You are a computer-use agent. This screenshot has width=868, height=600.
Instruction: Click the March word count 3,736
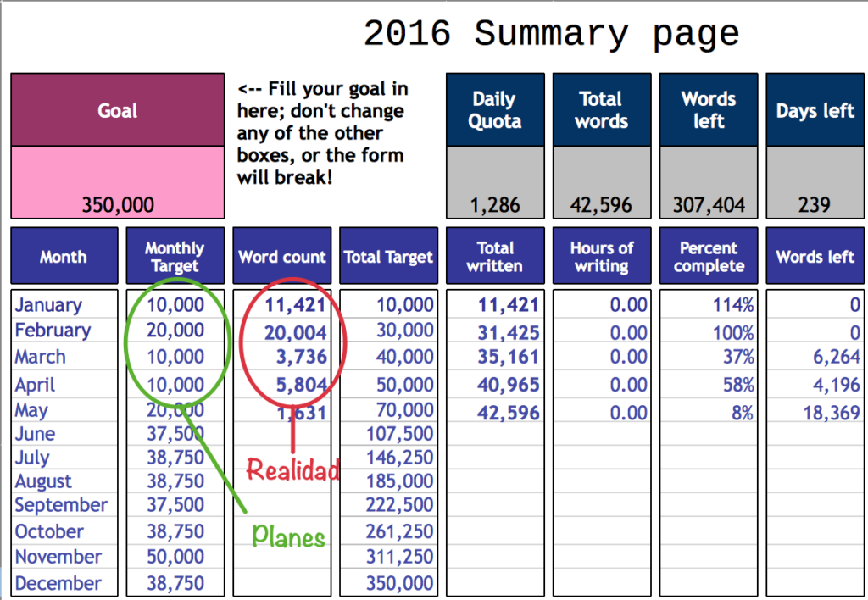click(x=301, y=358)
